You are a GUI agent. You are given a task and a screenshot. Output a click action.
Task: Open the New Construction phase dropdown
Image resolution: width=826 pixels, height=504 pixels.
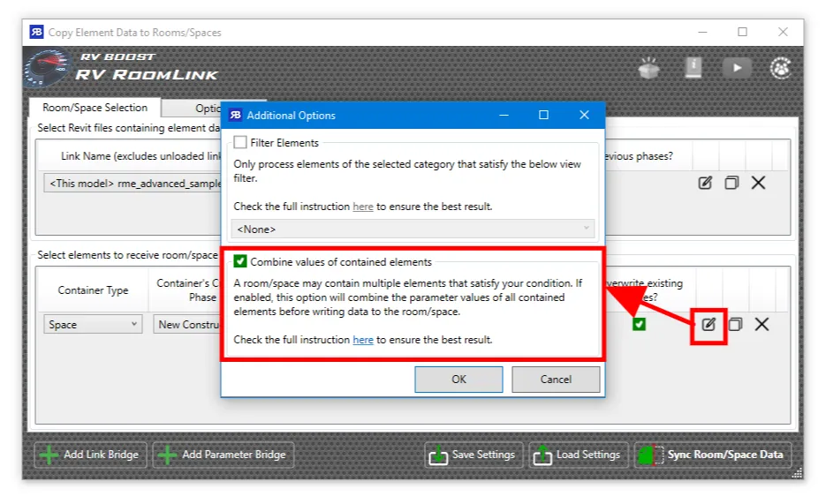[x=187, y=324]
